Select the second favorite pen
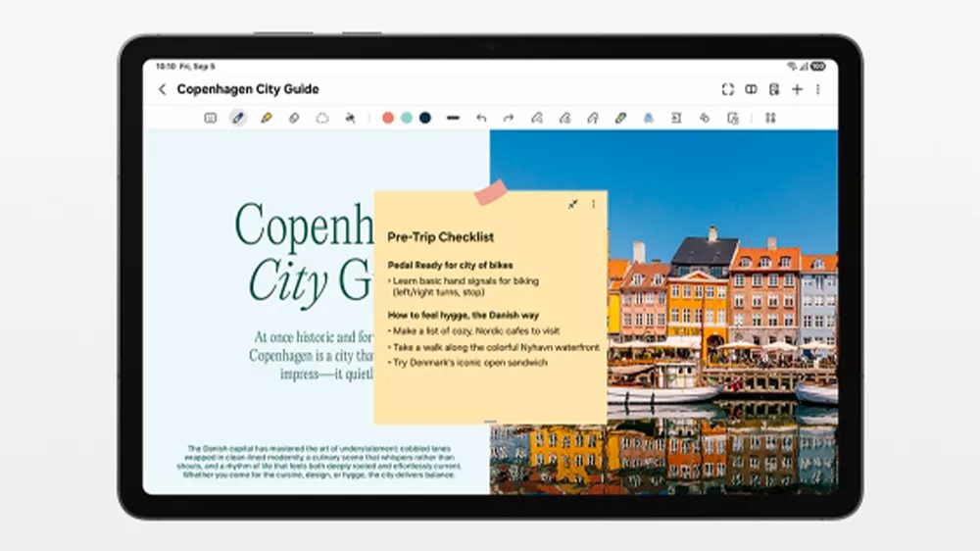The height and width of the screenshot is (551, 980). coord(565,118)
